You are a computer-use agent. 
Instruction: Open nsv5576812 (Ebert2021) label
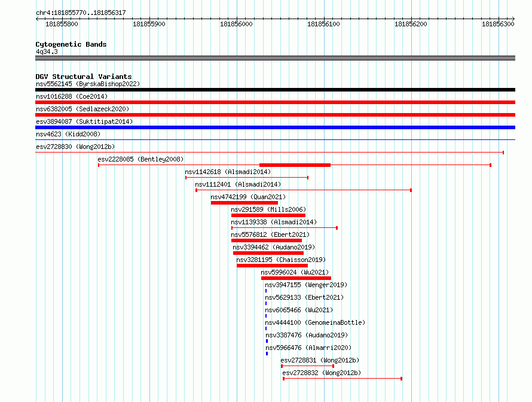[270, 234]
